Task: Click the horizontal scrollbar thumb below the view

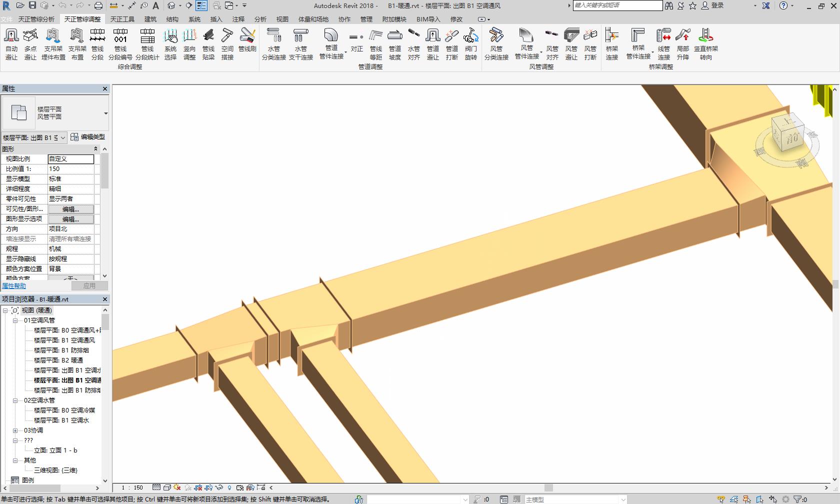Action: tap(548, 487)
